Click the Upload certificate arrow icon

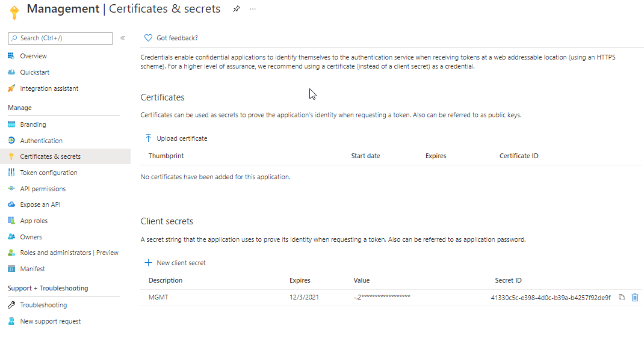tap(149, 138)
